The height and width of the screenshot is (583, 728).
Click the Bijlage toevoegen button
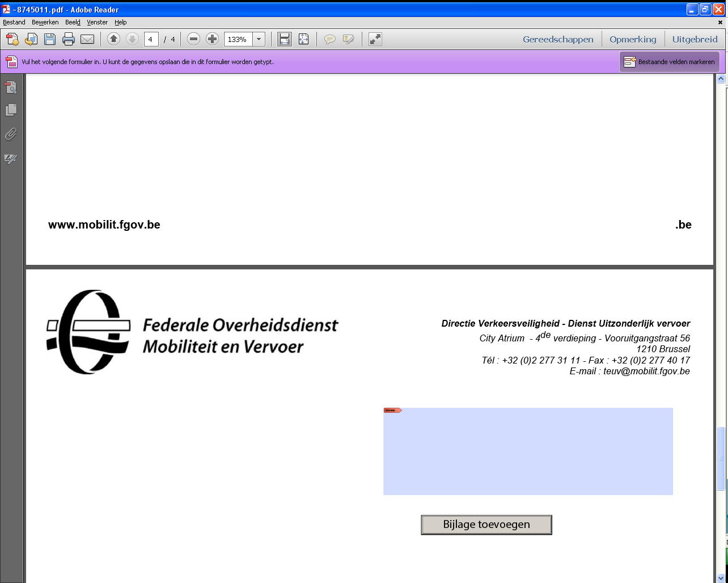click(486, 525)
